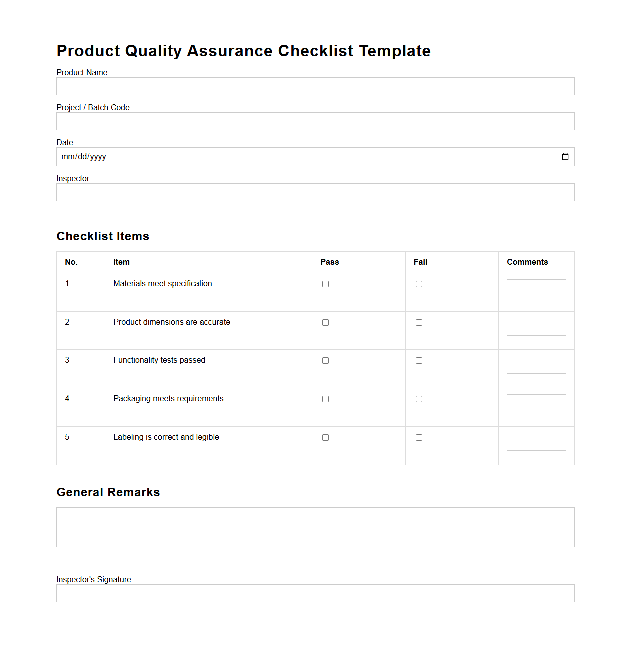631x672 pixels.
Task: Check the Fail box for Functionality tests passed
Action: (x=419, y=360)
